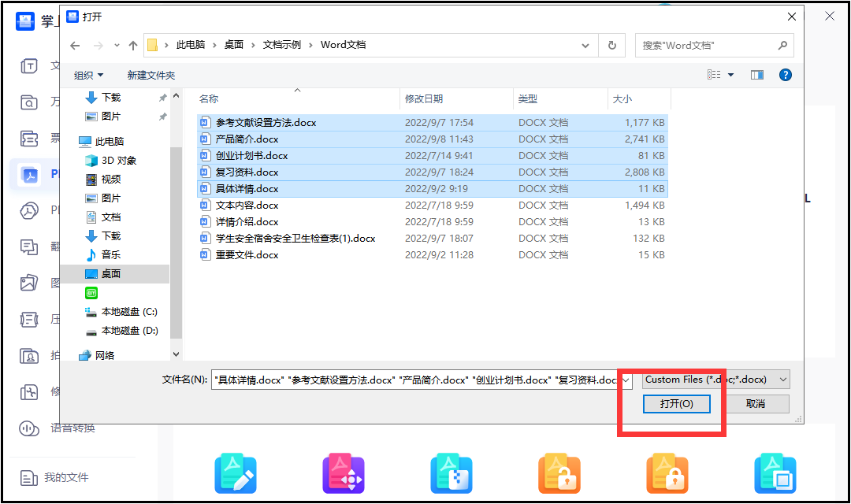Click the refresh button beside address bar

pos(611,46)
